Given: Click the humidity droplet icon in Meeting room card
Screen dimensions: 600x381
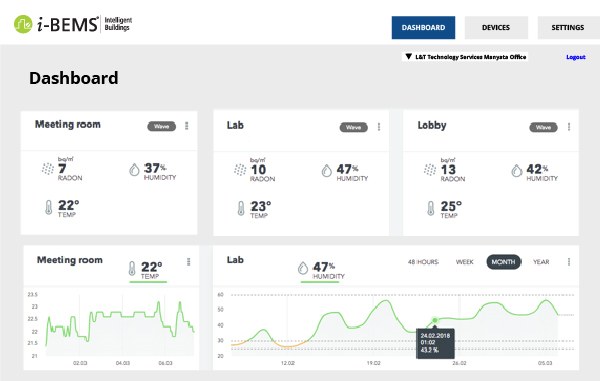Looking at the screenshot, I should pos(134,169).
